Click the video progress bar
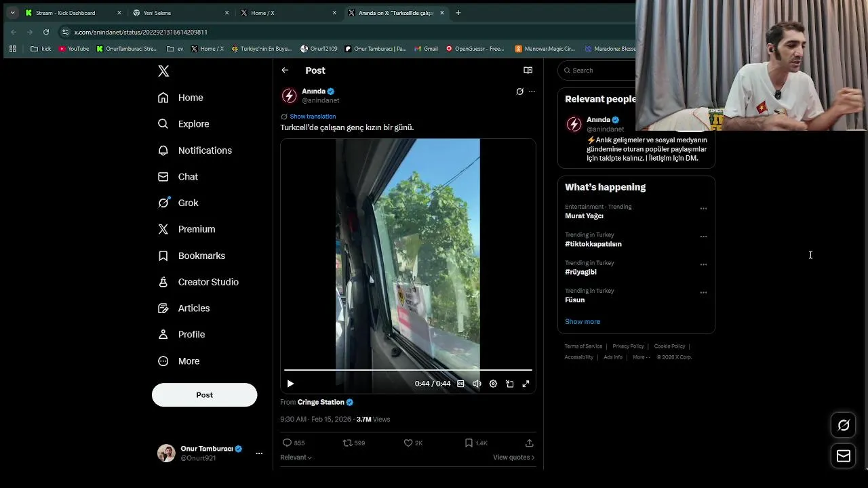This screenshot has width=868, height=488. 408,370
